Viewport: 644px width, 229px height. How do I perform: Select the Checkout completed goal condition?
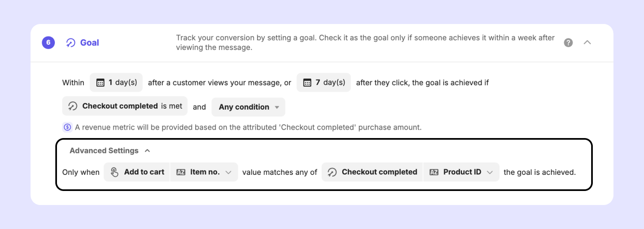pyautogui.click(x=125, y=106)
